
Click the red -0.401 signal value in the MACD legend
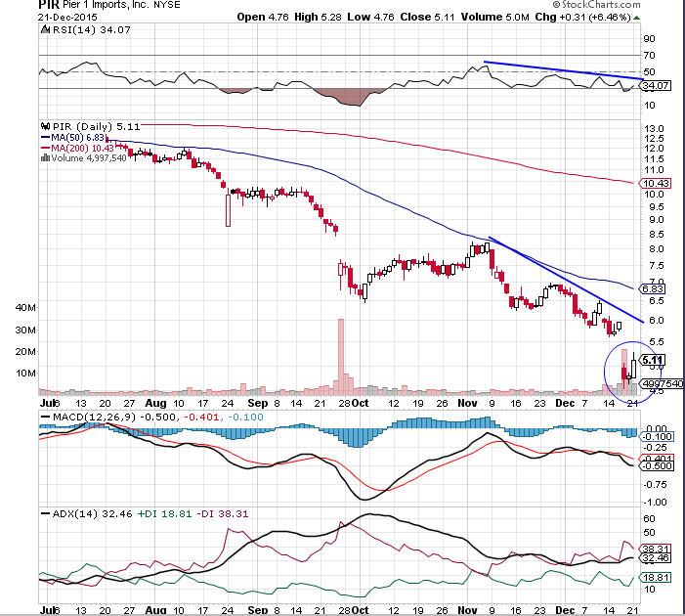(201, 418)
